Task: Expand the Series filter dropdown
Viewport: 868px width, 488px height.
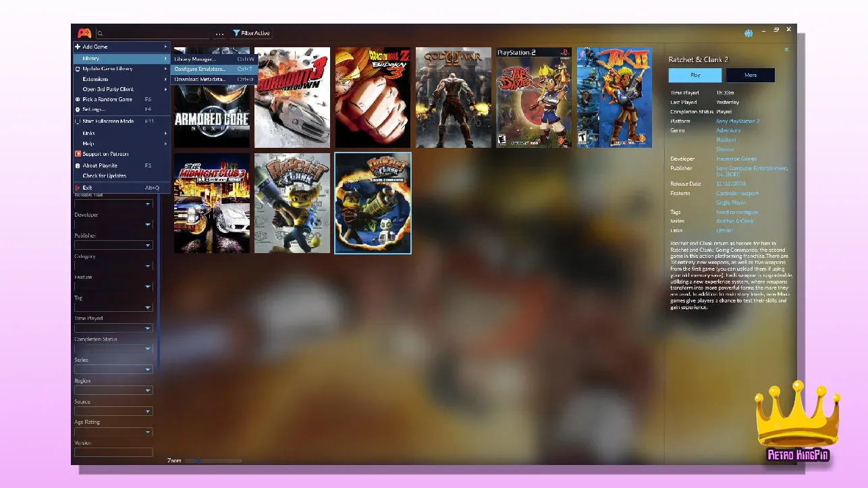Action: [x=113, y=369]
